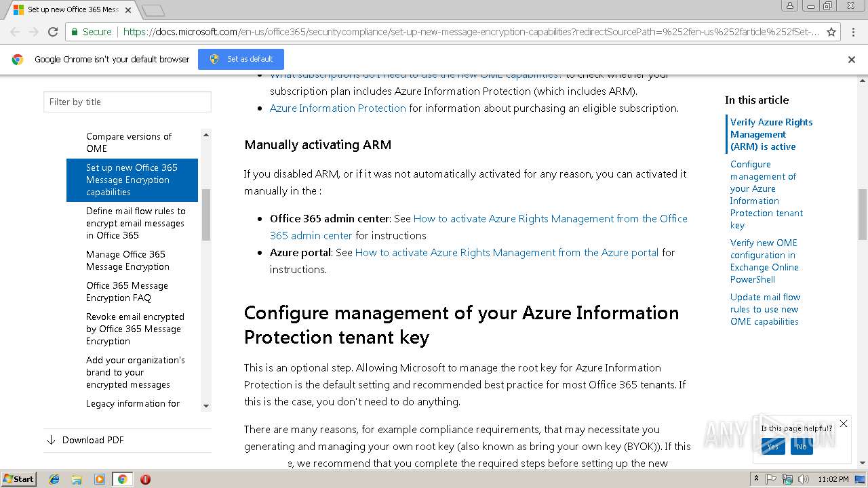
Task: Close the Set up new Office 365 tab
Action: 130,10
